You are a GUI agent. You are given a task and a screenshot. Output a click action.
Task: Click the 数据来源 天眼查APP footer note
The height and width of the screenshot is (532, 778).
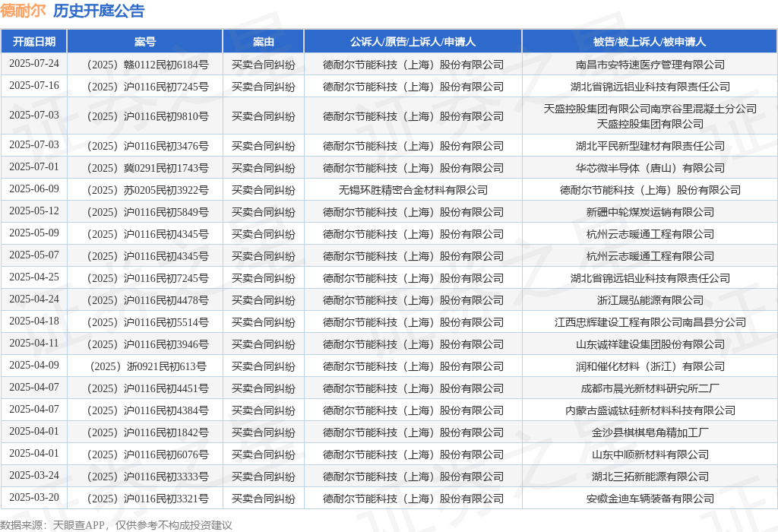pyautogui.click(x=116, y=525)
